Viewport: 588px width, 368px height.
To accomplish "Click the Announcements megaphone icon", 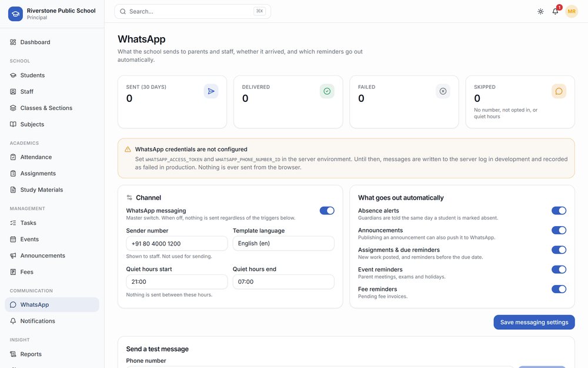I will click(x=13, y=256).
